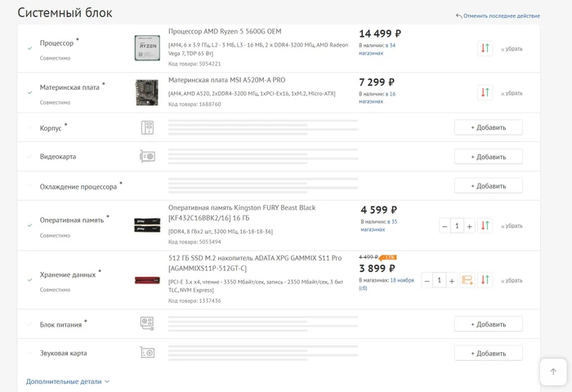The width and height of the screenshot is (572, 392).
Task: Decrease Kingston RAM quantity with minus
Action: coord(445,226)
